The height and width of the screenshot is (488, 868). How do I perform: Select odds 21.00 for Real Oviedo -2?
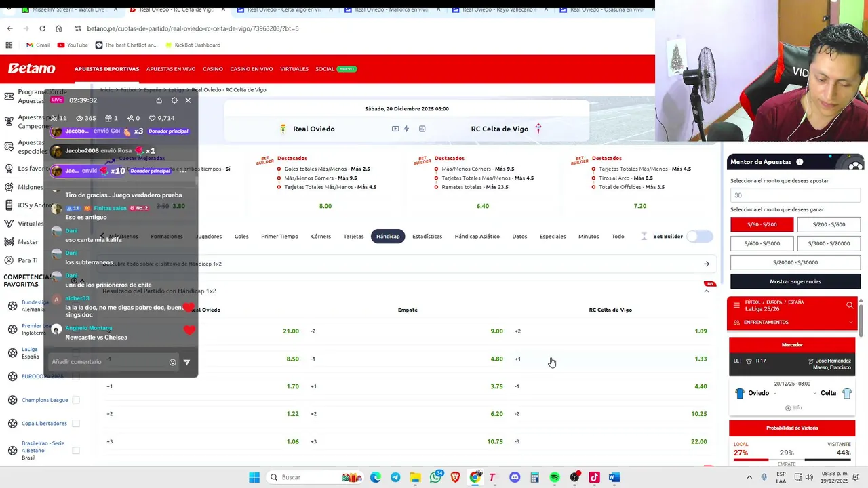tap(291, 331)
